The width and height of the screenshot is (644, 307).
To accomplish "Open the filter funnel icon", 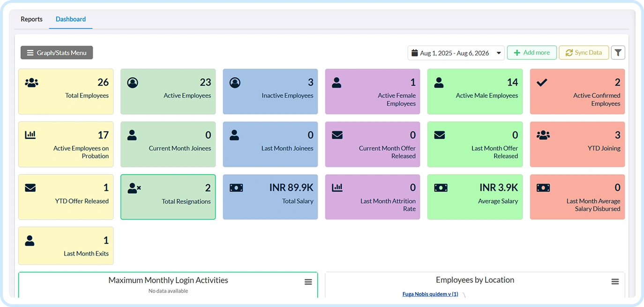I will pyautogui.click(x=618, y=52).
